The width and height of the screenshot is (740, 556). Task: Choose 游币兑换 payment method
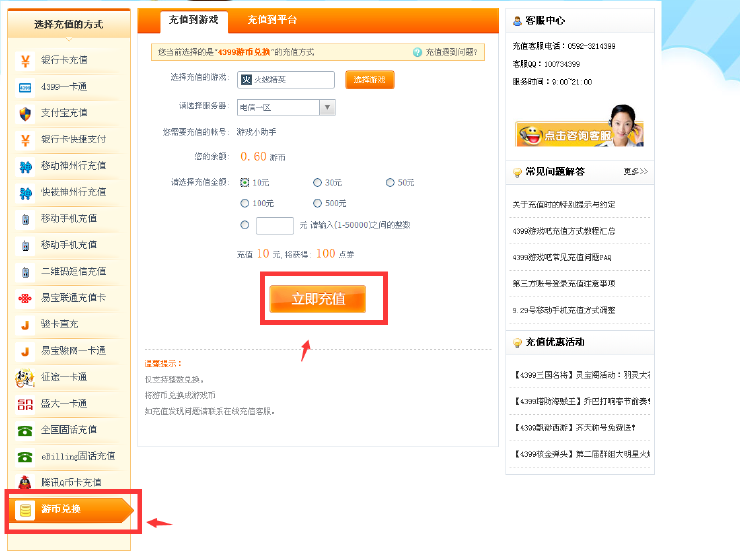coord(71,510)
